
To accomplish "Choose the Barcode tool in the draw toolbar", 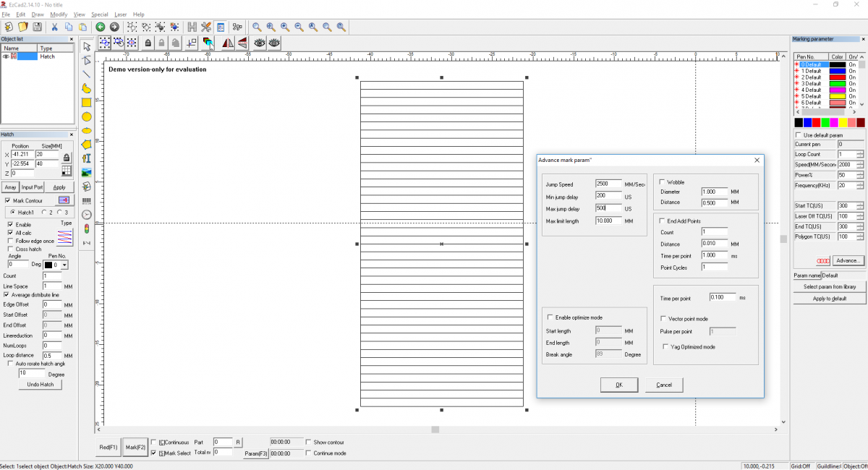I will click(x=87, y=200).
